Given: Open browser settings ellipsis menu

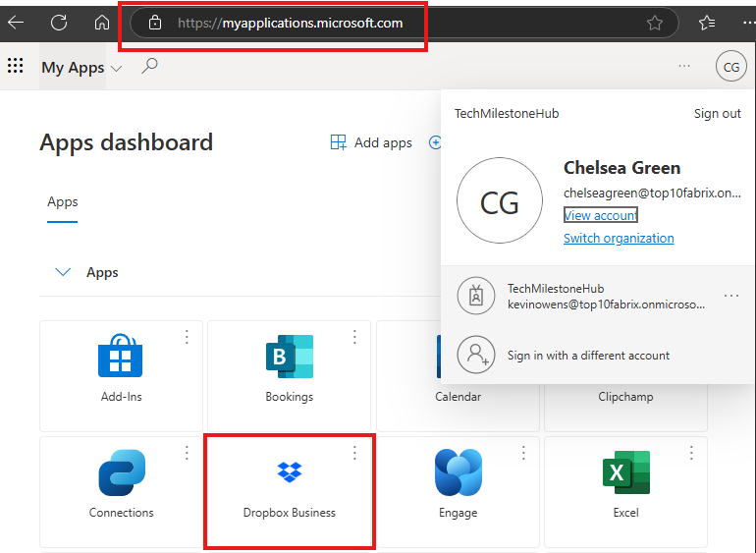Looking at the screenshot, I should (749, 23).
